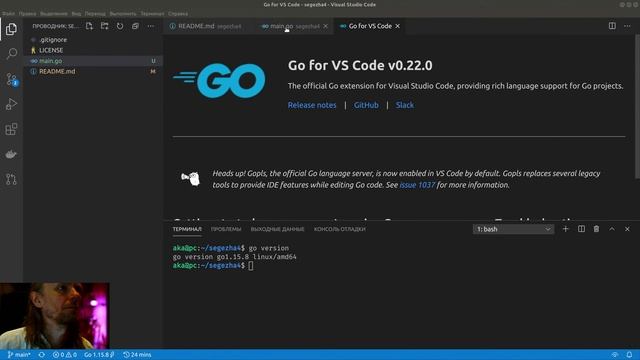Create a new file in explorer
This screenshot has height=360, width=640.
click(89, 26)
